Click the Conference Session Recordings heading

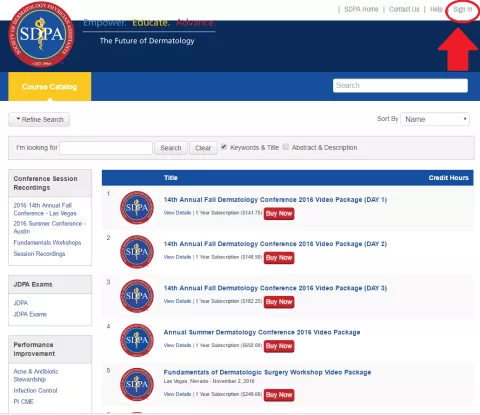pyautogui.click(x=45, y=183)
